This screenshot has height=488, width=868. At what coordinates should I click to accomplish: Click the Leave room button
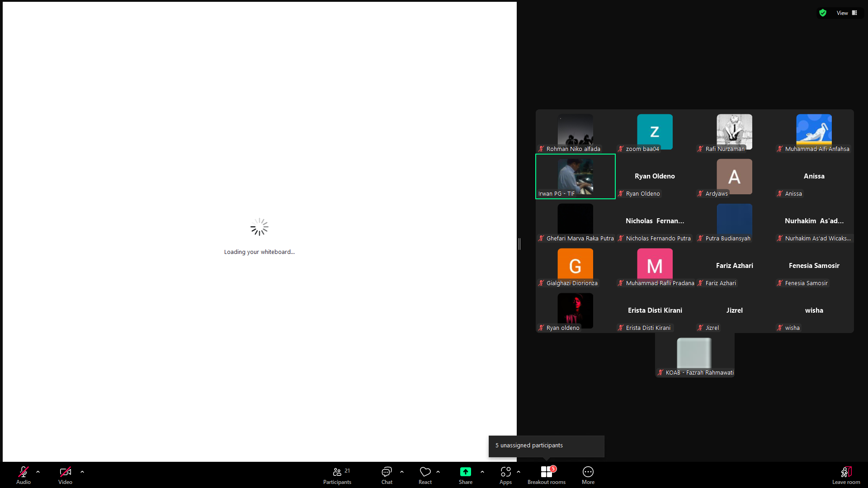click(846, 474)
